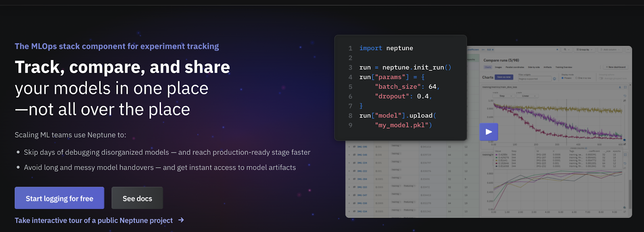
Task: Click the See docs button
Action: [137, 198]
